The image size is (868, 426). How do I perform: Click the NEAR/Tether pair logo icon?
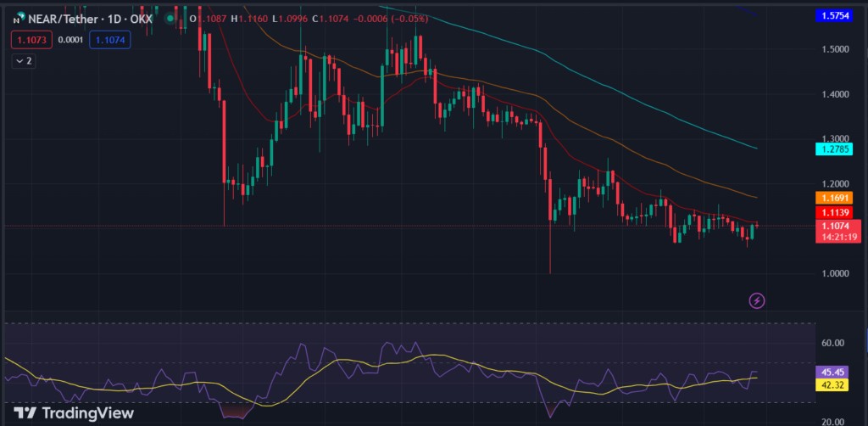18,19
